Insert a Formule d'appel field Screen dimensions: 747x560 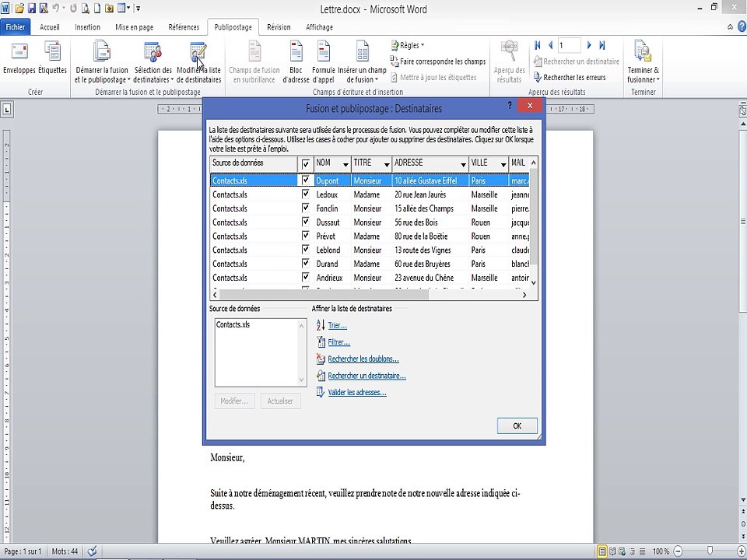coord(324,62)
